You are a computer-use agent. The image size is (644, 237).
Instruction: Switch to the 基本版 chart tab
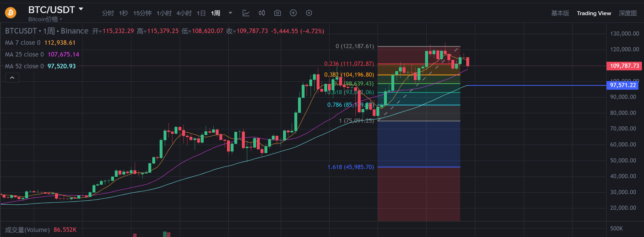click(x=560, y=13)
